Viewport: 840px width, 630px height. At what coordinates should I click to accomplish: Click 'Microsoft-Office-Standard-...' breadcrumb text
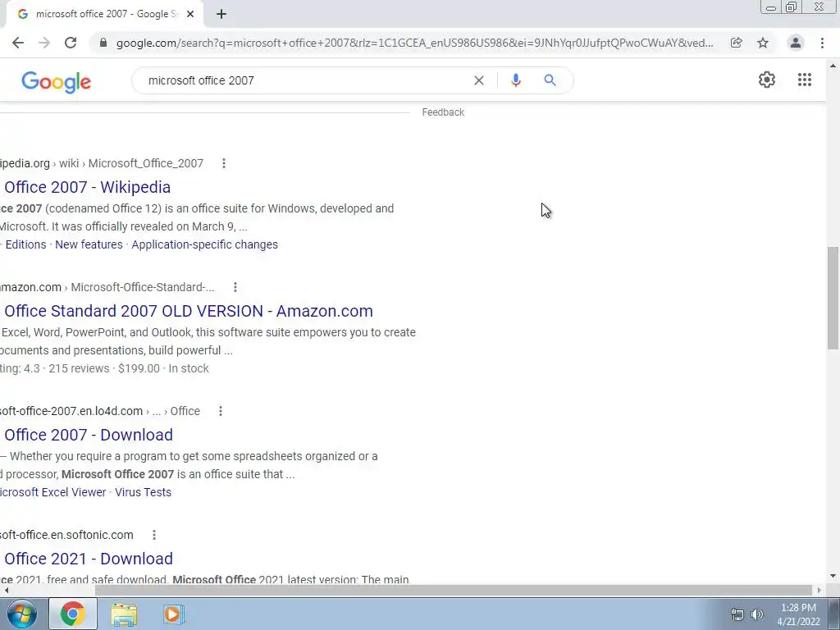pyautogui.click(x=143, y=287)
